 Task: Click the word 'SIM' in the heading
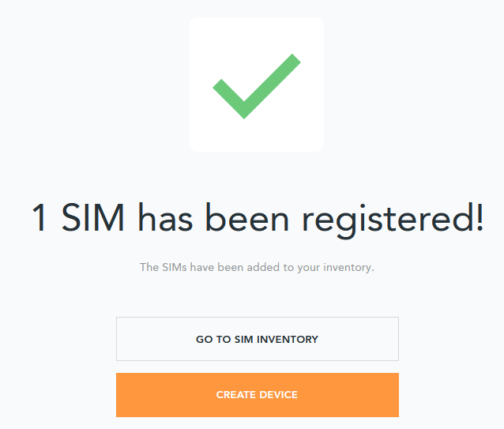(x=93, y=217)
